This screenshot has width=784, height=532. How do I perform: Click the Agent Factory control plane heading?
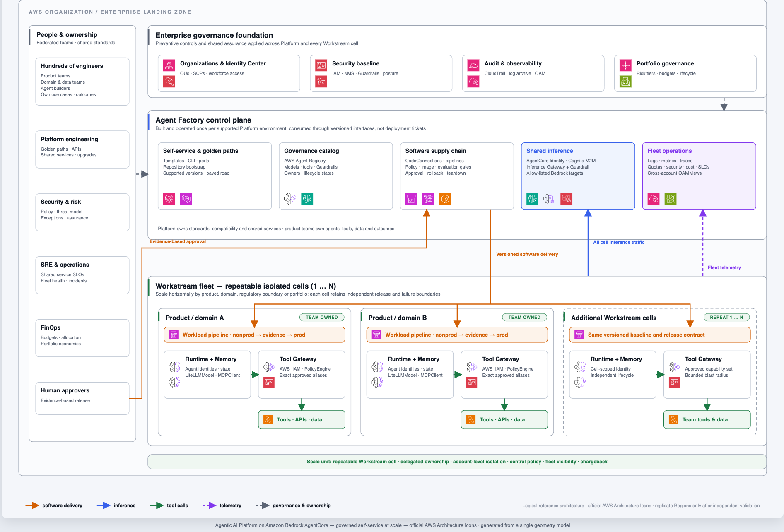(x=203, y=120)
